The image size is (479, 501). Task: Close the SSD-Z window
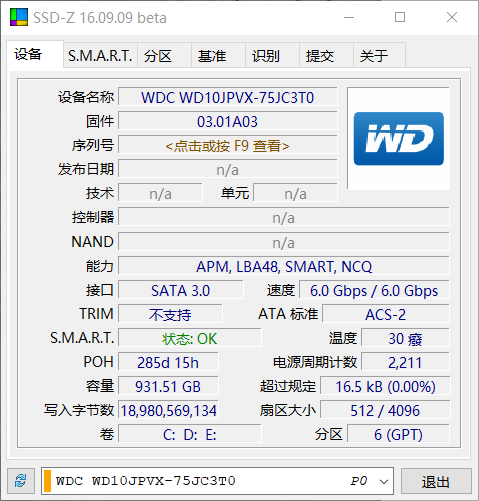coord(452,17)
